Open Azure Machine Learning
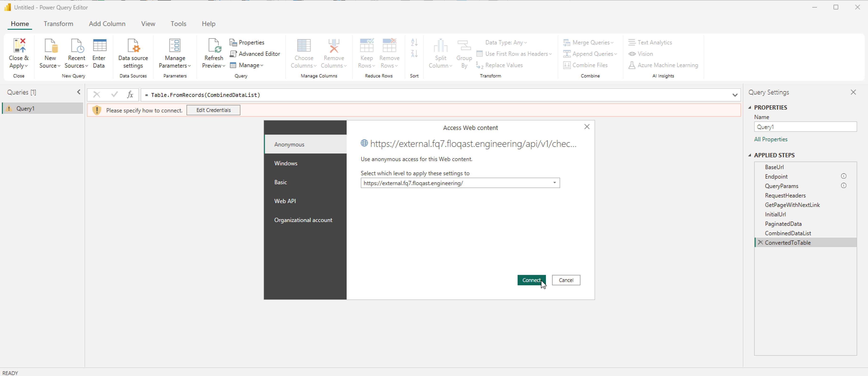Viewport: 868px width, 376px height. pyautogui.click(x=663, y=65)
